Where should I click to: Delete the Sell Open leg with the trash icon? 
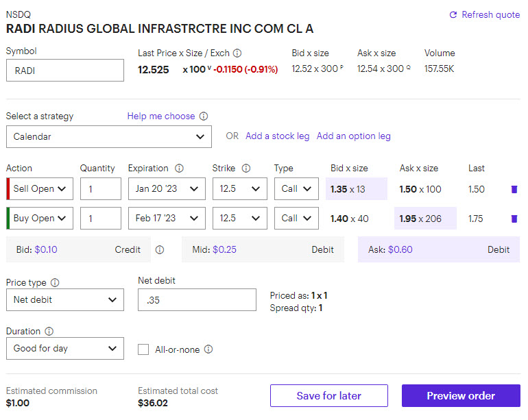514,189
